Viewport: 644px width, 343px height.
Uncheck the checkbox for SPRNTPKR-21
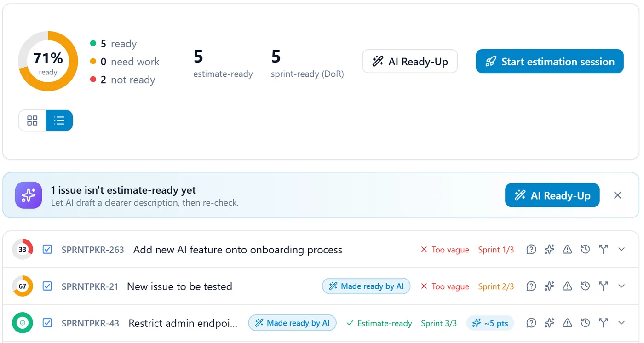pos(47,286)
